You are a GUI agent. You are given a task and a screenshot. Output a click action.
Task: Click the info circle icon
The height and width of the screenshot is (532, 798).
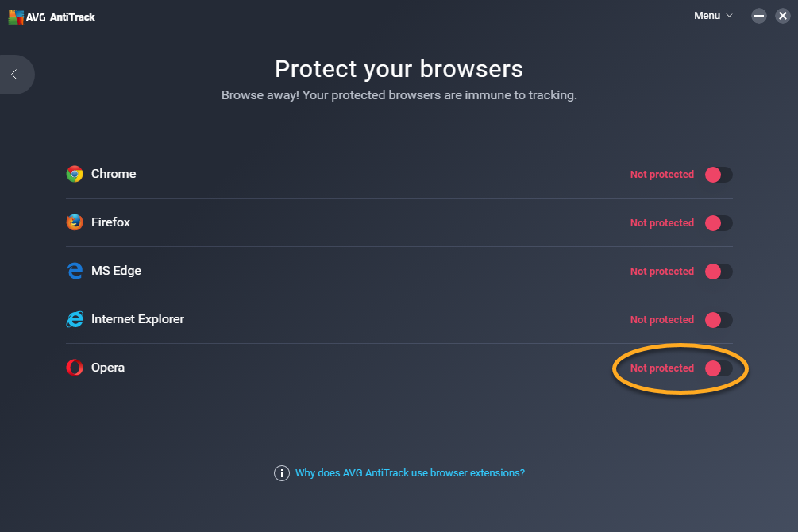(x=281, y=473)
